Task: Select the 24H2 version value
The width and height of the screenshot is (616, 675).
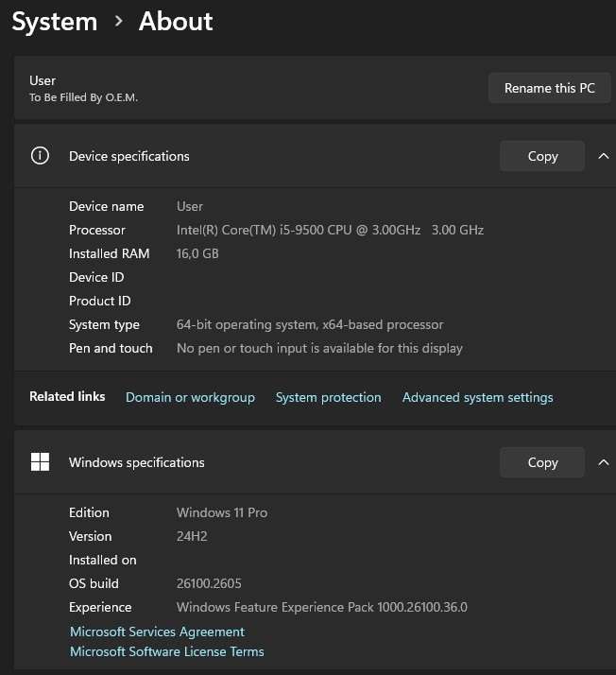Action: click(x=192, y=536)
